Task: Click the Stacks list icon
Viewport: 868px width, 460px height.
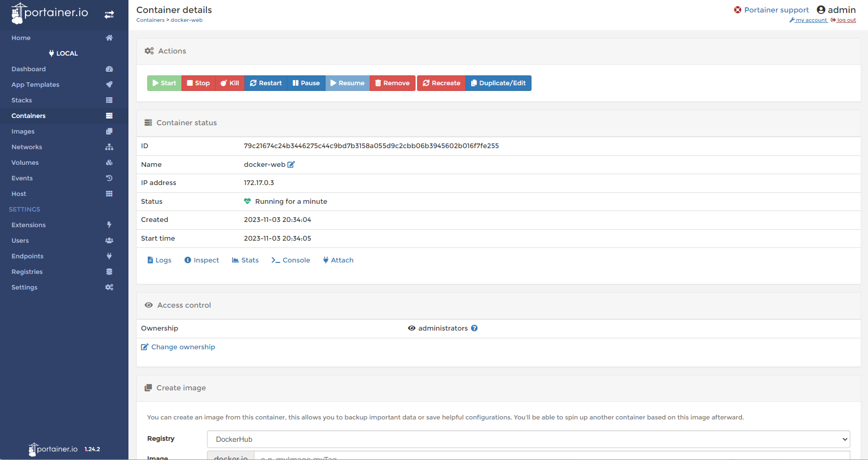Action: [109, 100]
